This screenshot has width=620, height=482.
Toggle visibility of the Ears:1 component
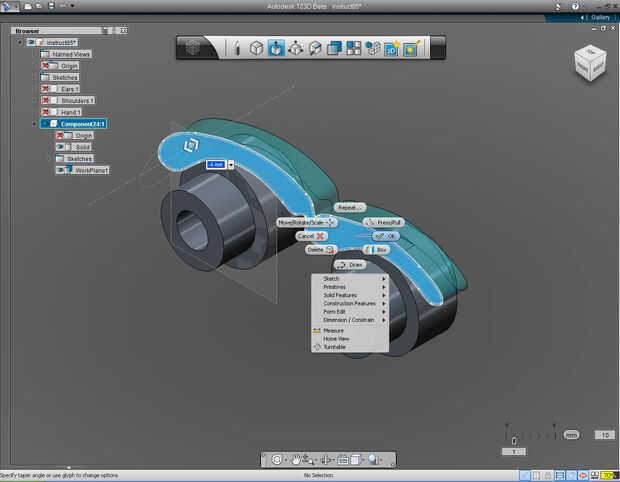(x=46, y=89)
